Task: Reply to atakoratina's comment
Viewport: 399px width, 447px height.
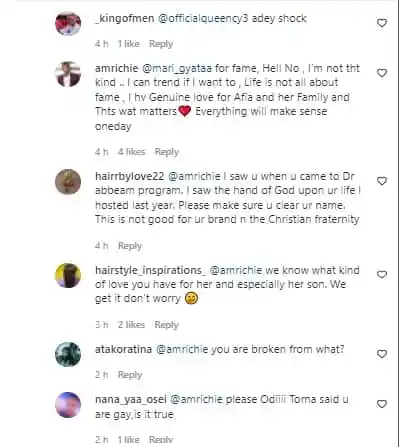Action: click(x=130, y=375)
